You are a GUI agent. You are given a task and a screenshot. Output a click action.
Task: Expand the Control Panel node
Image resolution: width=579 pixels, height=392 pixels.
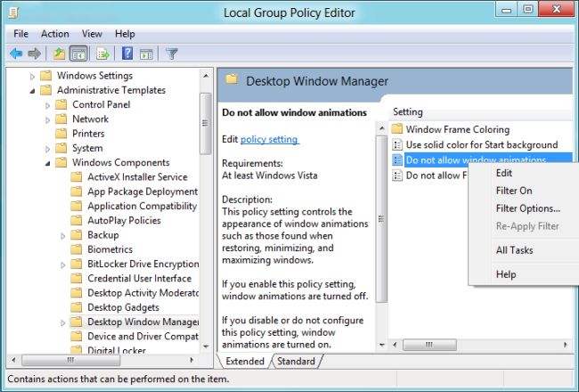click(47, 105)
